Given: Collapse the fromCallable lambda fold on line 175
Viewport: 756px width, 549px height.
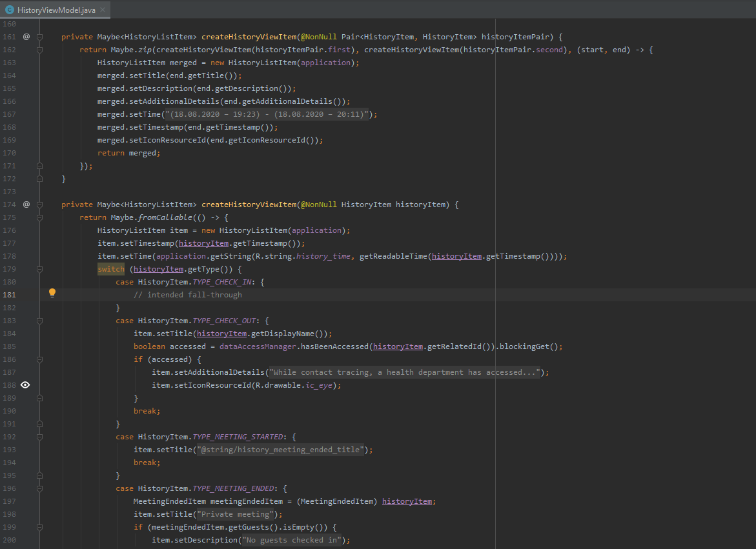Looking at the screenshot, I should 39,217.
